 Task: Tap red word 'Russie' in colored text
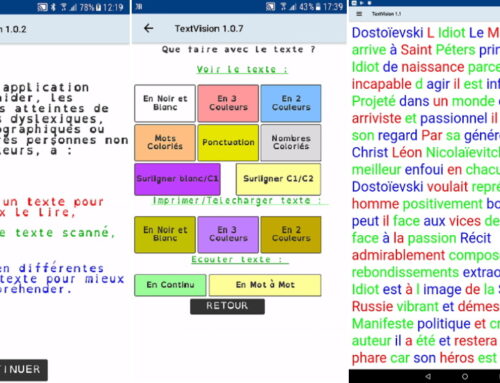(372, 307)
